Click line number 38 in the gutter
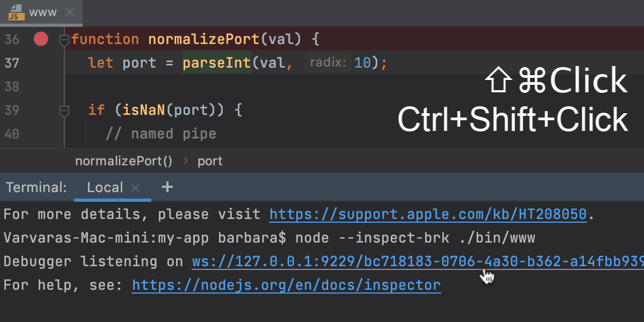 point(12,87)
